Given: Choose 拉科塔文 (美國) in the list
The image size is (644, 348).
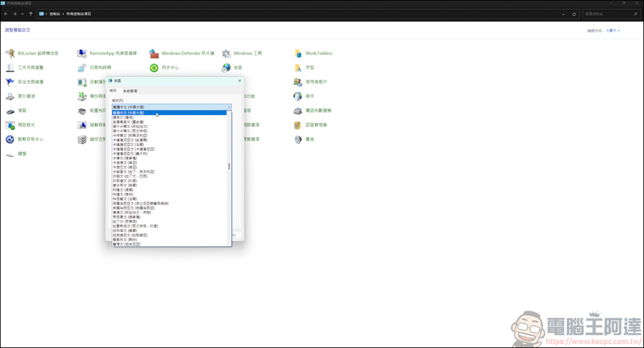Looking at the screenshot, I should [x=169, y=231].
